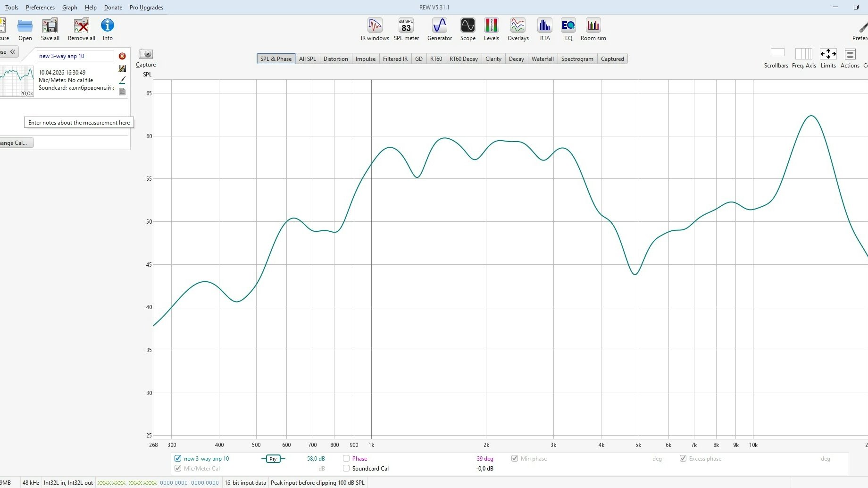
Task: Toggle the Excess phase checkbox
Action: point(683,458)
